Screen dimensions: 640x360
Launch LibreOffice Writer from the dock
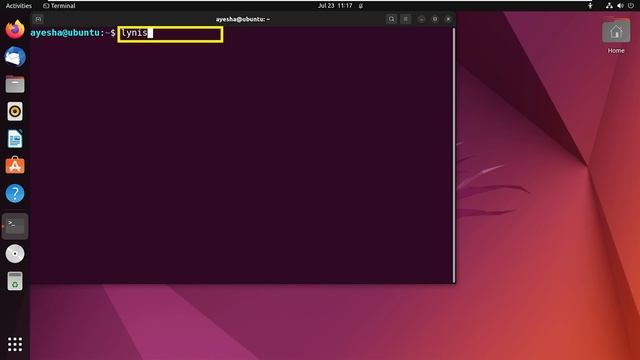[15, 139]
